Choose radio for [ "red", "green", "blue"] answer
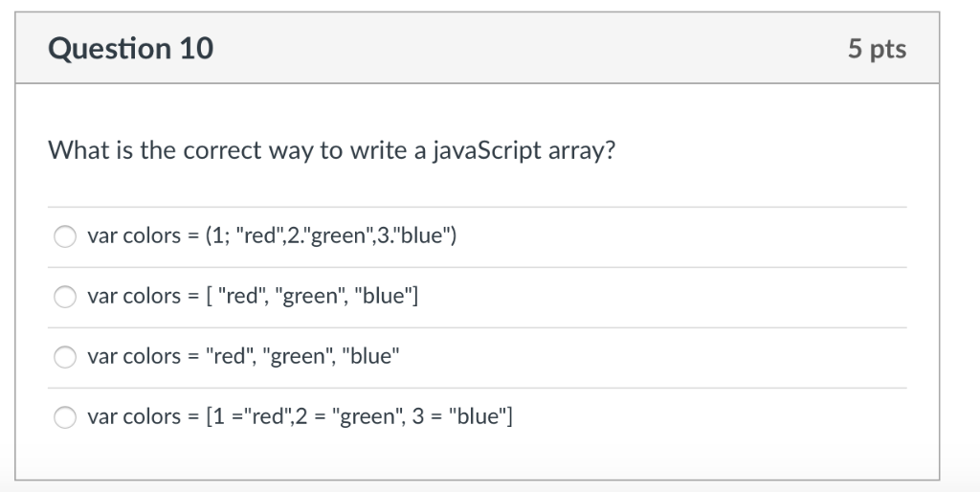 coord(65,297)
